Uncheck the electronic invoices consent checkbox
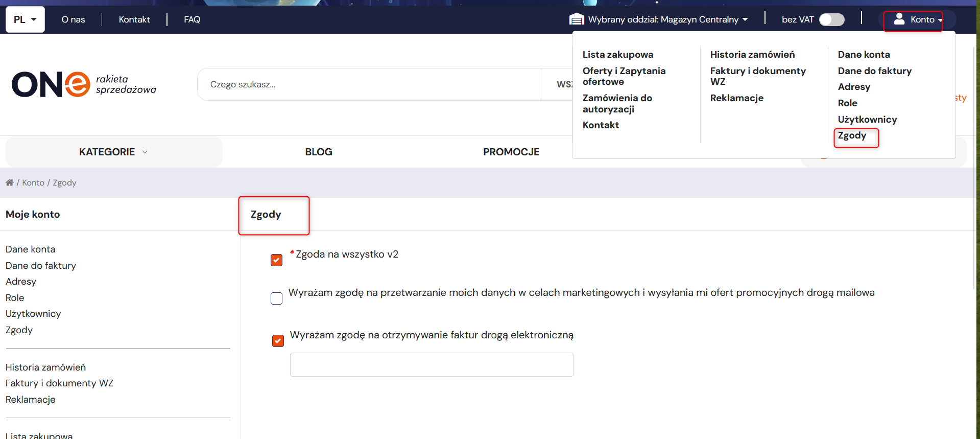This screenshot has width=980, height=439. tap(278, 340)
